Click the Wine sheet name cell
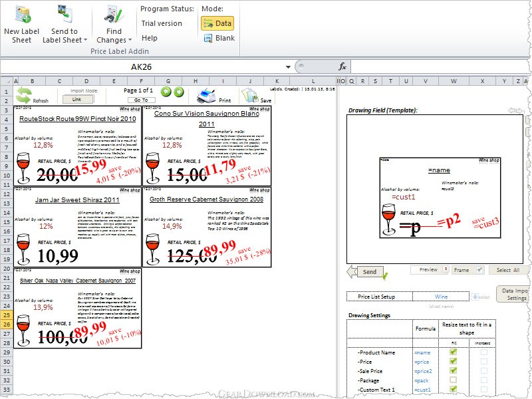Viewport: 532px width, 399px height. click(441, 297)
